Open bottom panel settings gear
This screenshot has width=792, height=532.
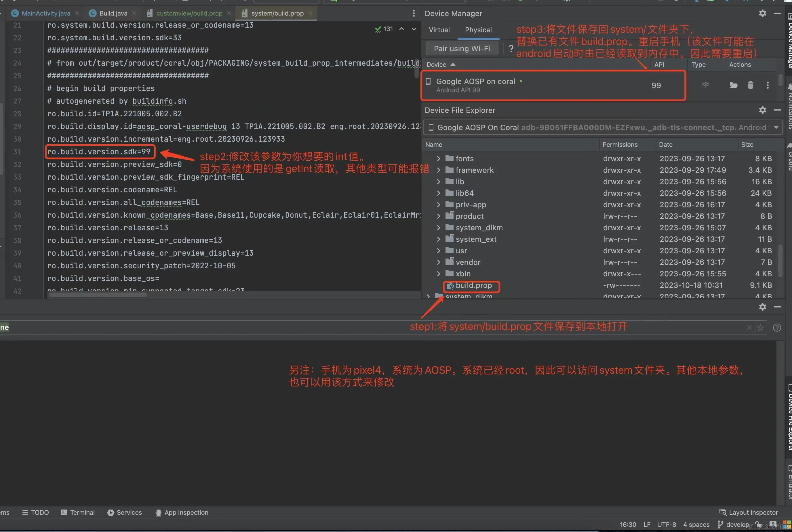762,307
